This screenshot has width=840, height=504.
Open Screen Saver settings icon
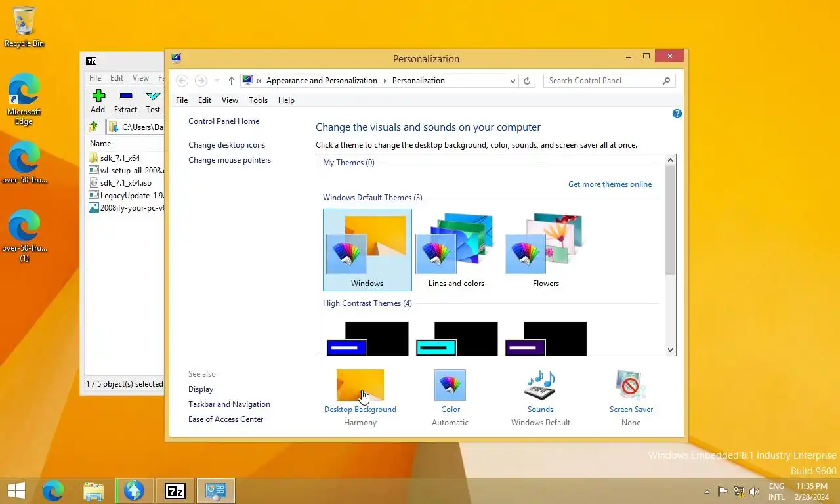point(631,385)
